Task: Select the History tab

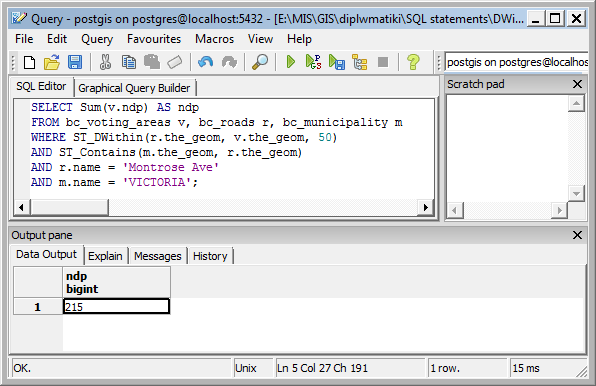Action: click(210, 256)
